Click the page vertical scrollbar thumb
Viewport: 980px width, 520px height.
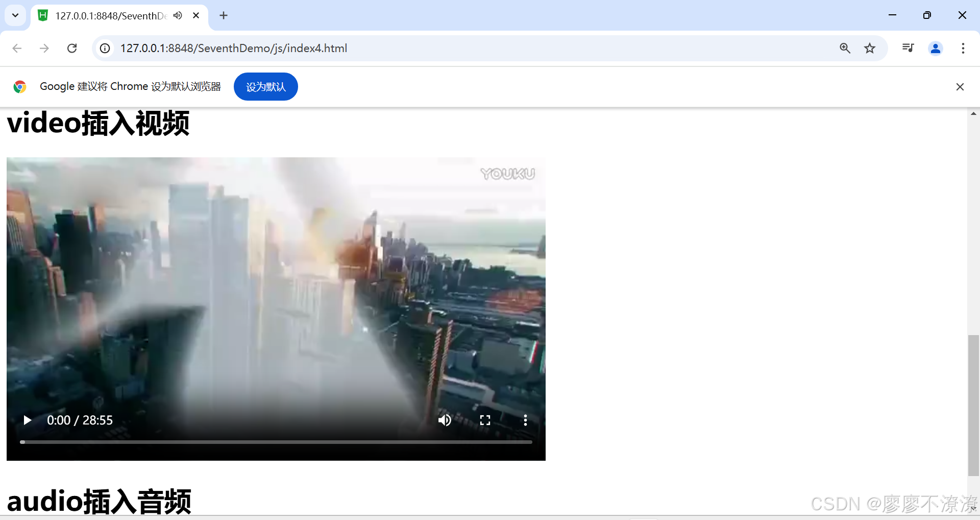pyautogui.click(x=973, y=406)
